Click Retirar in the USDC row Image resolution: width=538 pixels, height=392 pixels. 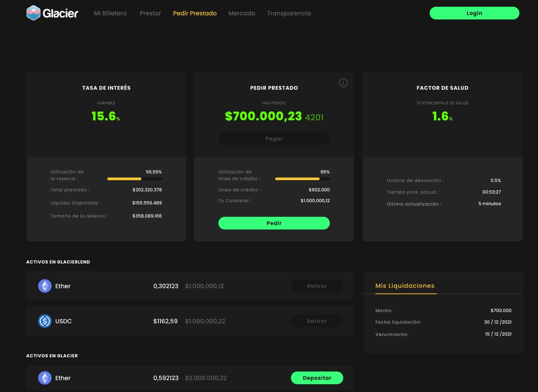(317, 321)
